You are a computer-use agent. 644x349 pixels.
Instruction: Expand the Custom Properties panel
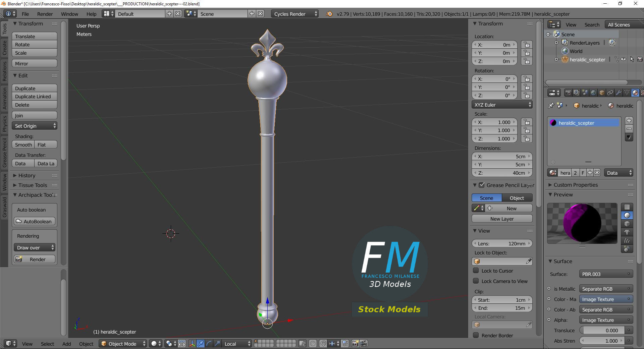click(575, 185)
